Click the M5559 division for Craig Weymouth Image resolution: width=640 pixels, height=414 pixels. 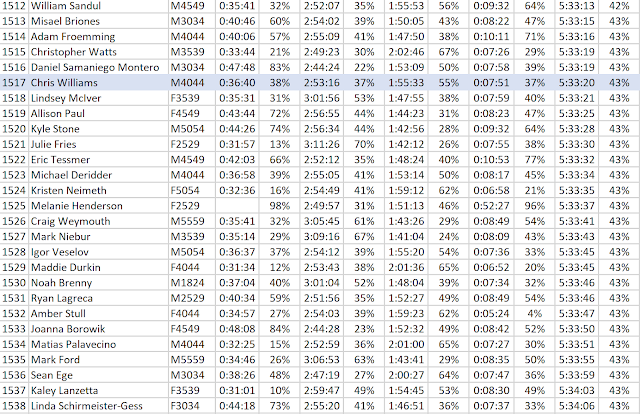tap(187, 221)
